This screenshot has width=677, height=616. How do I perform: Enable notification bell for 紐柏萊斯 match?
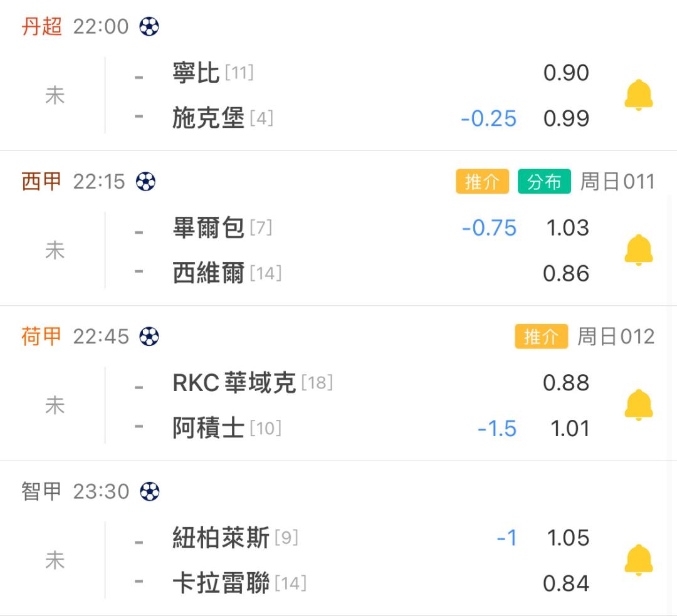click(x=639, y=560)
